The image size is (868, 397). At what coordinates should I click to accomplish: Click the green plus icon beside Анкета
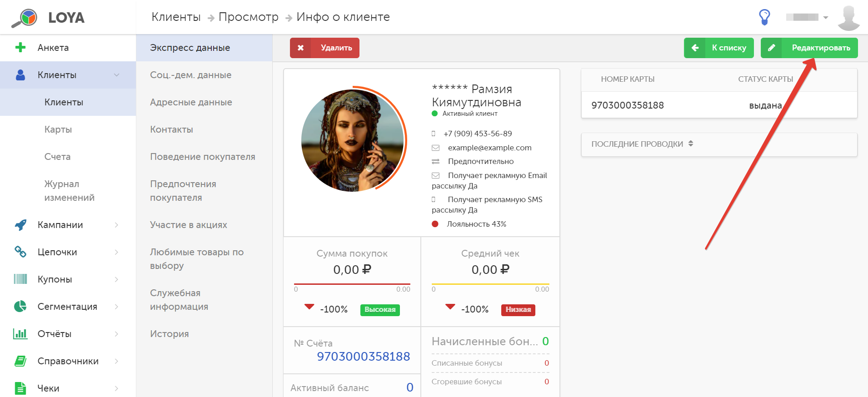(x=20, y=47)
